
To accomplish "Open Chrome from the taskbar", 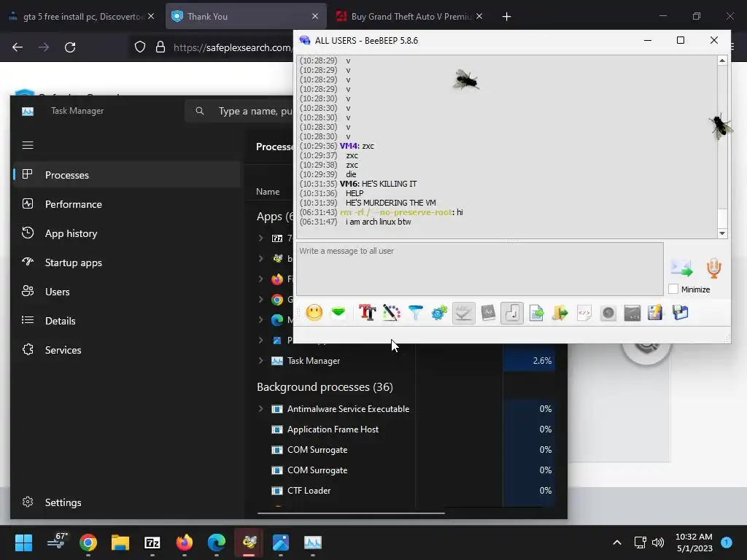I will pyautogui.click(x=88, y=542).
